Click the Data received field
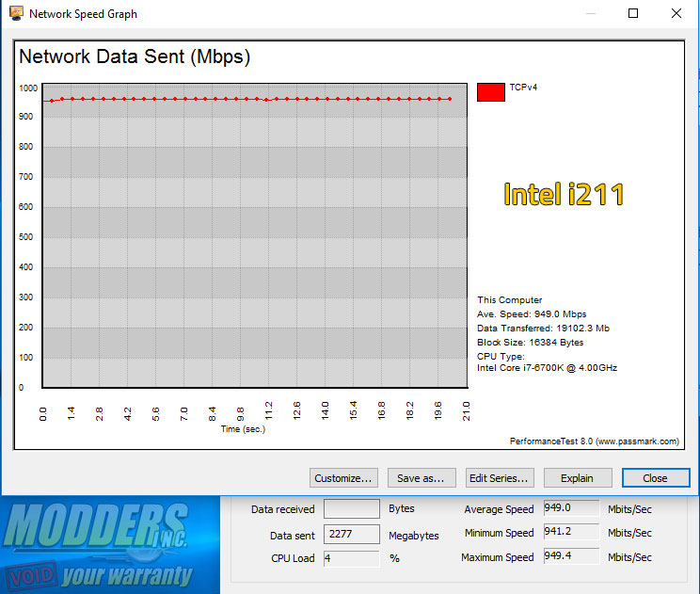The image size is (700, 594). (351, 508)
